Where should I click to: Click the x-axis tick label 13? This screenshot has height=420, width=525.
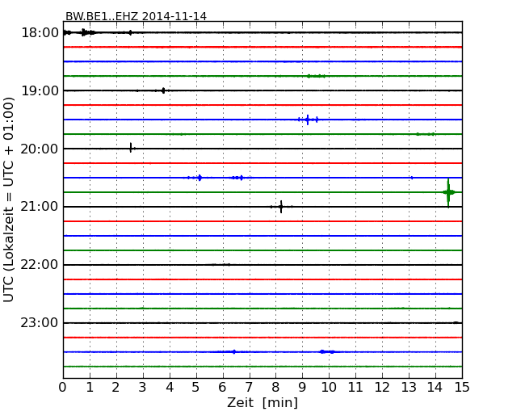point(409,387)
